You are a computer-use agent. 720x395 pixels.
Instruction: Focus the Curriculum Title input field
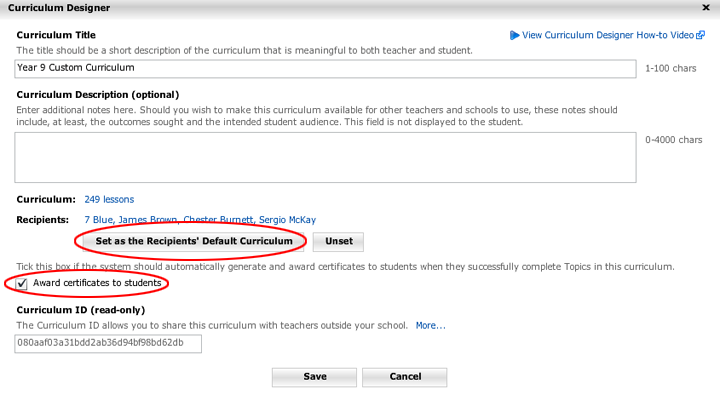click(325, 68)
